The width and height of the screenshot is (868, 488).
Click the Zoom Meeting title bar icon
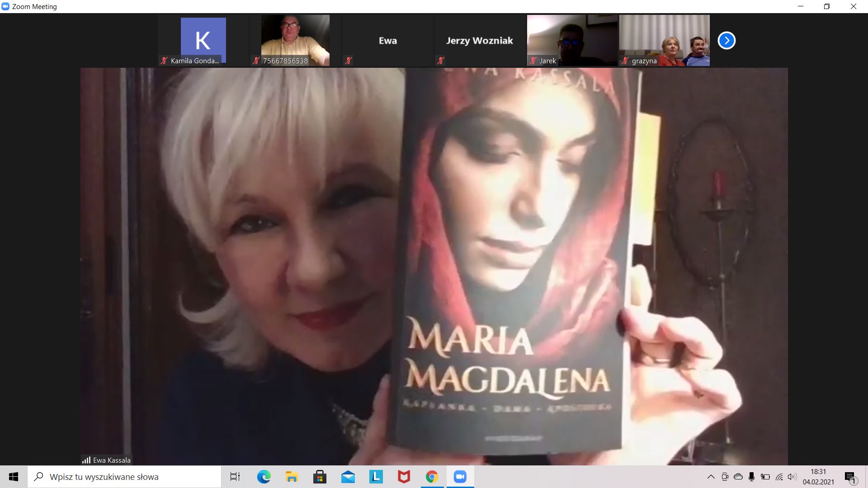pos(5,6)
